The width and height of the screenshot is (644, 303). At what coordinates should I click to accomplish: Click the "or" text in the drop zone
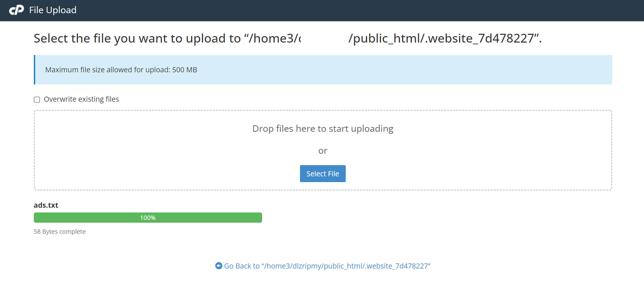pos(323,151)
